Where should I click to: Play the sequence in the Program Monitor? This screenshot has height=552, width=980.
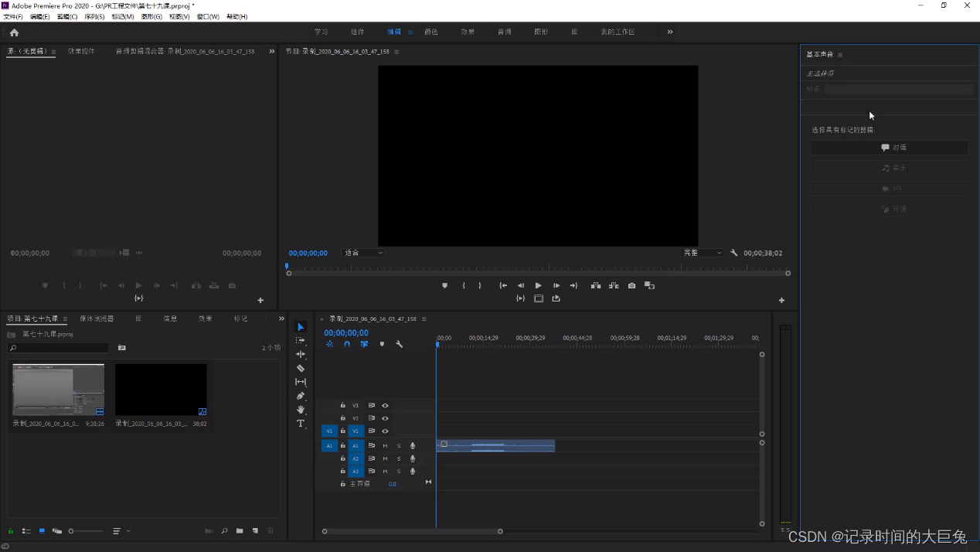pos(539,285)
